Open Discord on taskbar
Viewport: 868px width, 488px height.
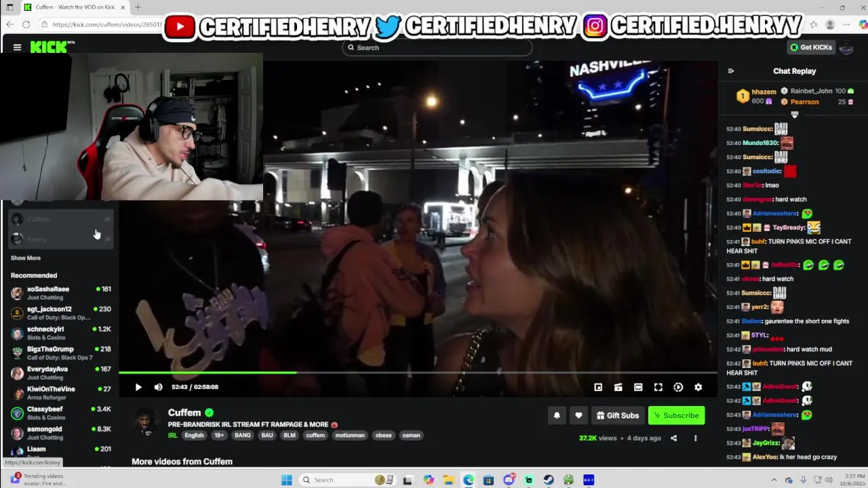(x=509, y=480)
